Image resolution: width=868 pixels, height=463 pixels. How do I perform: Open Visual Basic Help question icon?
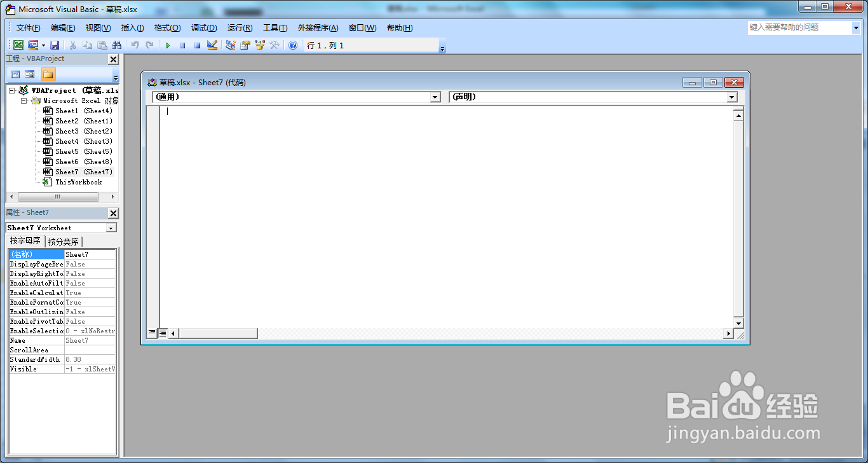[293, 45]
